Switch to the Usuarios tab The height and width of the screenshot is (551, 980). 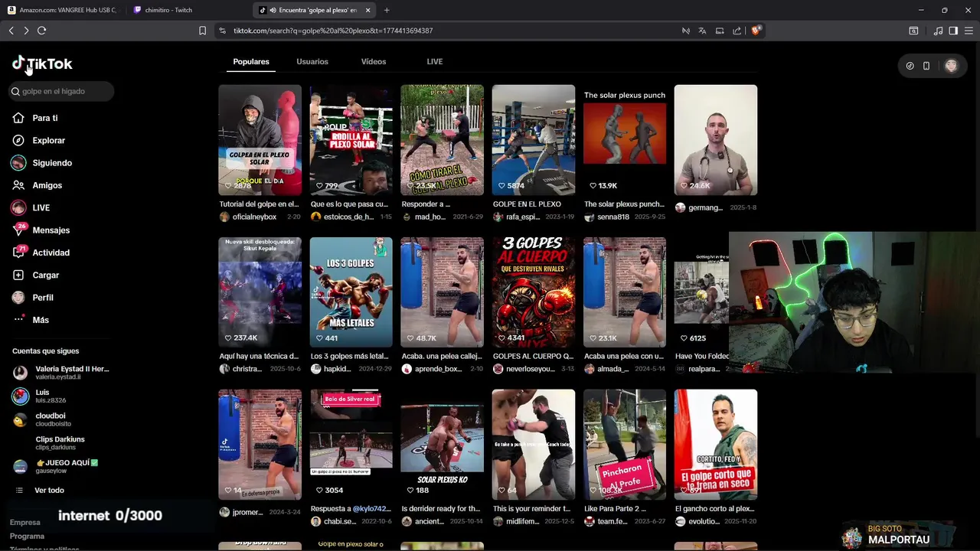[312, 61]
